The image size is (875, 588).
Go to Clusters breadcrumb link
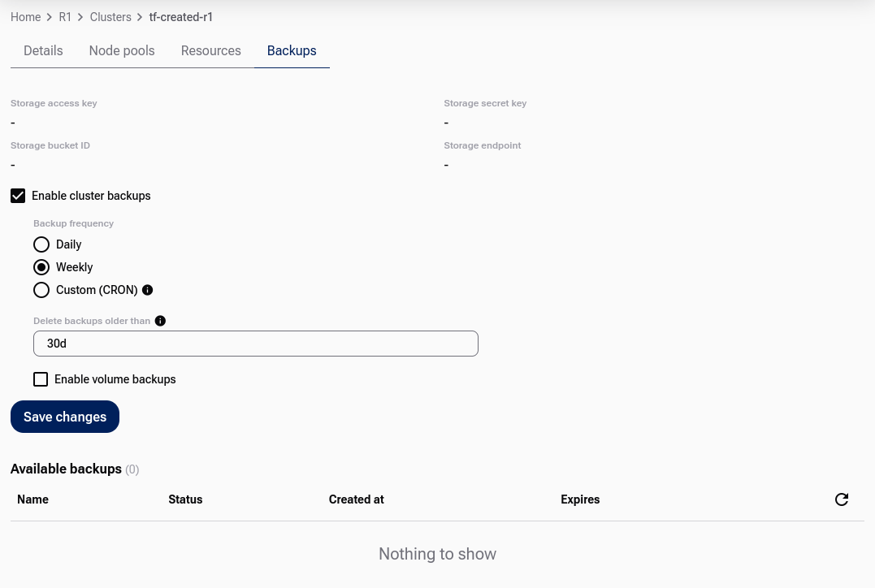110,17
